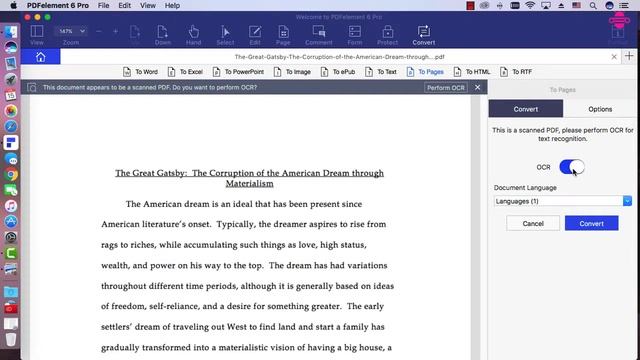Screen dimensions: 640x360
Task: Open Finder from the dock
Action: tap(11, 32)
